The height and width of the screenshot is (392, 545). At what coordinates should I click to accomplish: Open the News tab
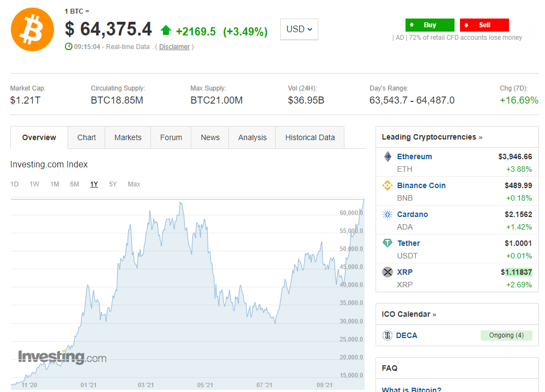pyautogui.click(x=210, y=137)
